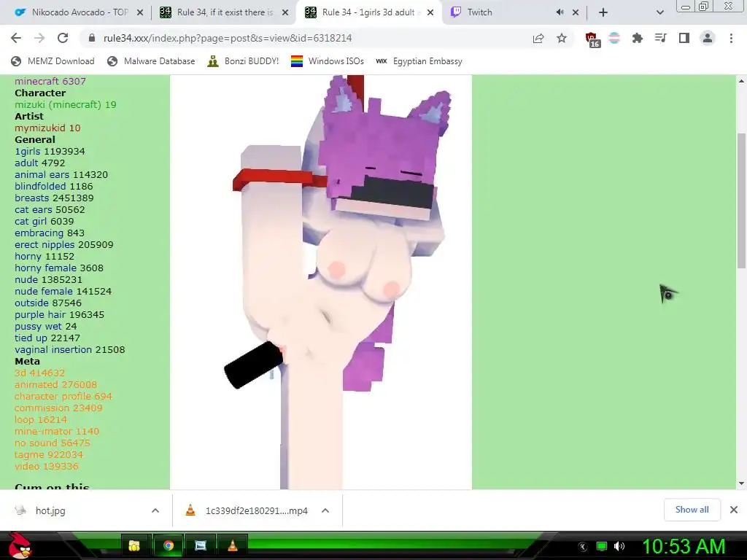Image resolution: width=747 pixels, height=560 pixels.
Task: View site information via the lock icon
Action: point(92,38)
